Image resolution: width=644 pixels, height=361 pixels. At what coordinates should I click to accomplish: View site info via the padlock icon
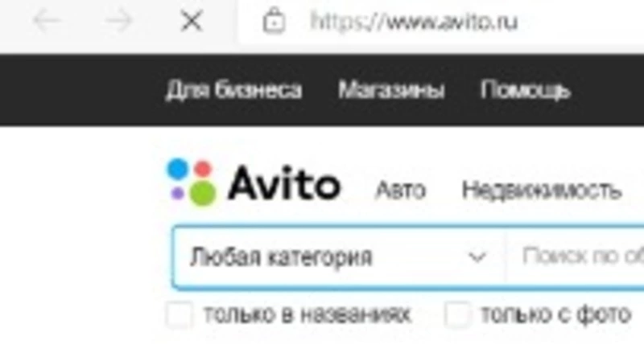(274, 21)
